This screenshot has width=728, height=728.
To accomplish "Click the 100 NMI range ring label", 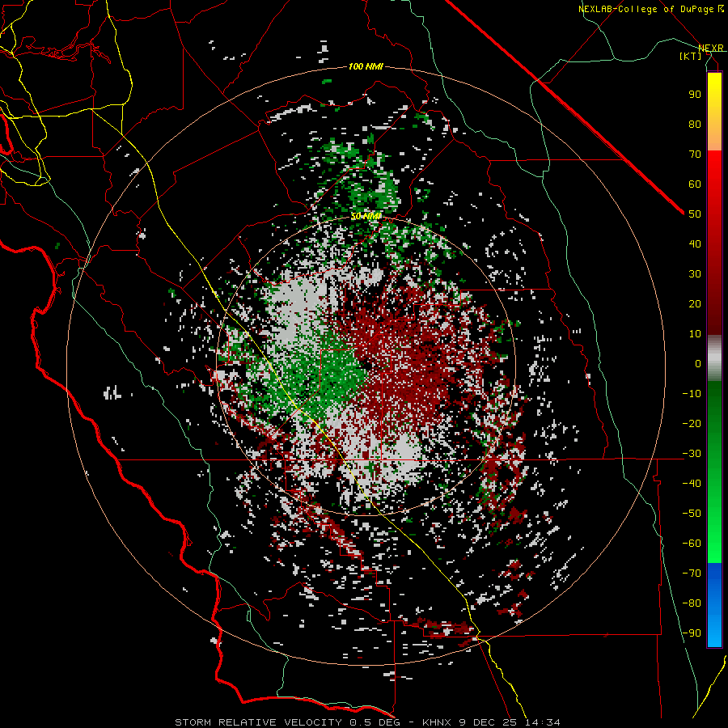I will point(366,66).
